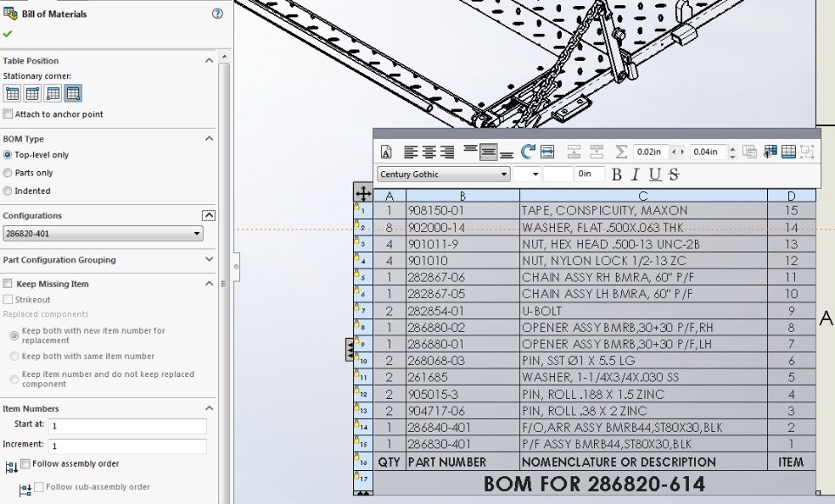The image size is (835, 504).
Task: Toggle Bold formatting in table toolbar
Action: coord(617,175)
